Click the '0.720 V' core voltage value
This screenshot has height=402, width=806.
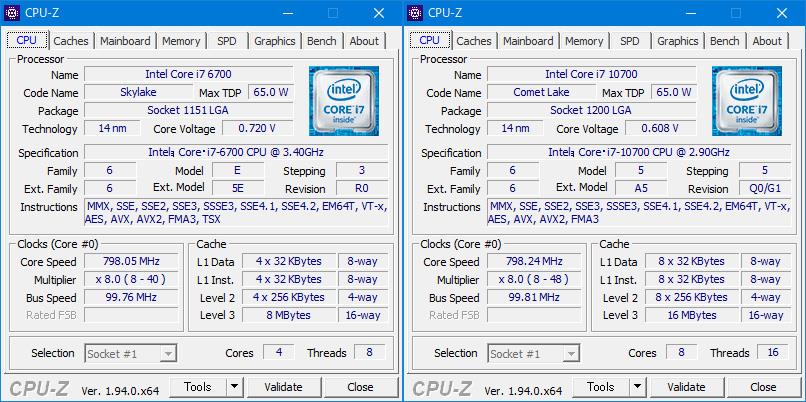pyautogui.click(x=258, y=128)
